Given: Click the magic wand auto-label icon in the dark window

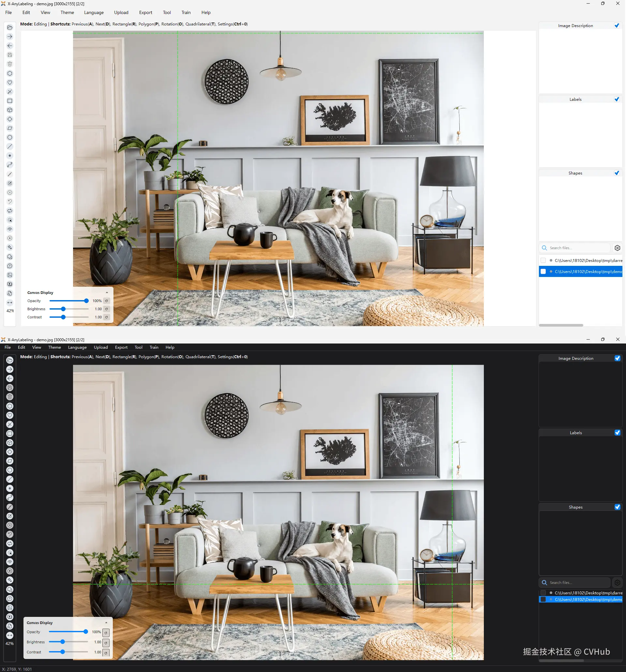Looking at the screenshot, I should click(x=10, y=424).
